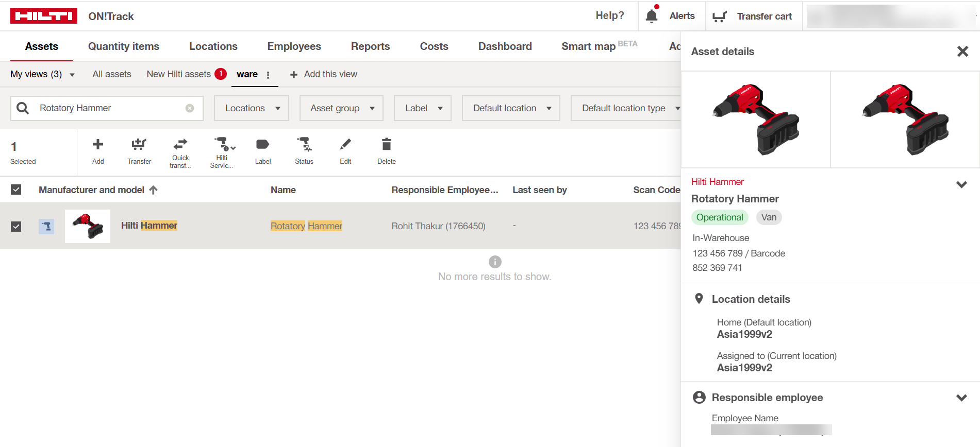Screen dimensions: 980x447
Task: Switch to the Quantity items tab
Action: coord(124,46)
